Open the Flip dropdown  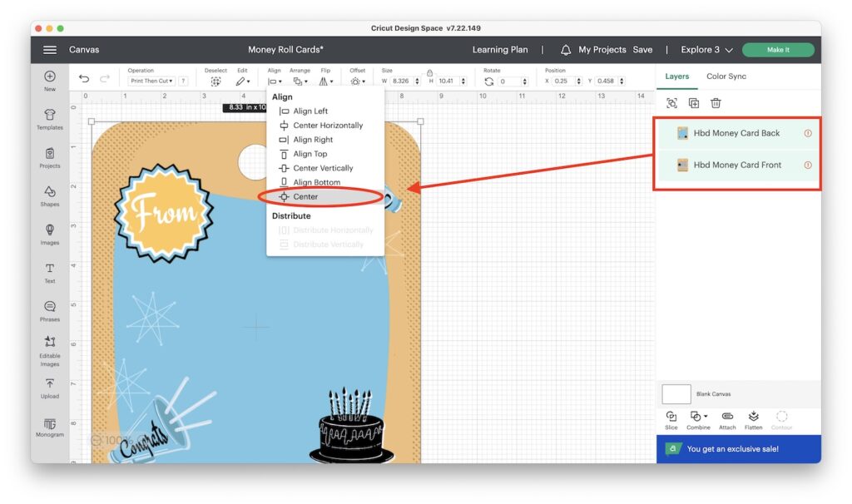point(326,82)
